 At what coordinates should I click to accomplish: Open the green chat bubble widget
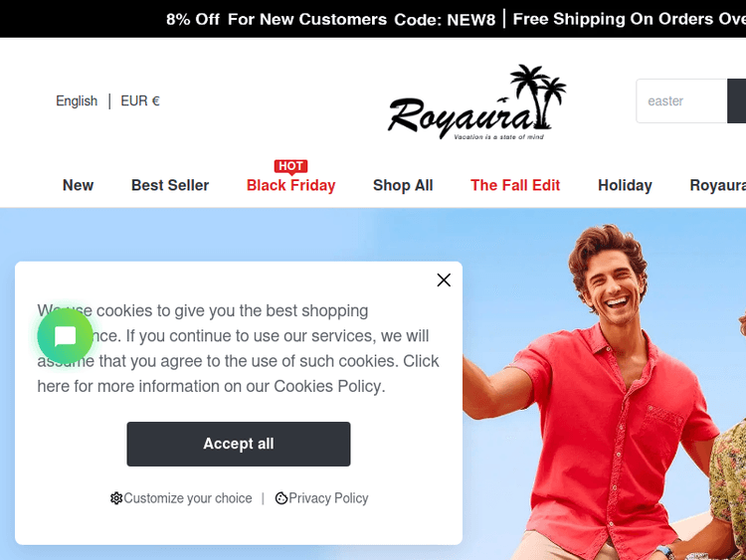66,336
